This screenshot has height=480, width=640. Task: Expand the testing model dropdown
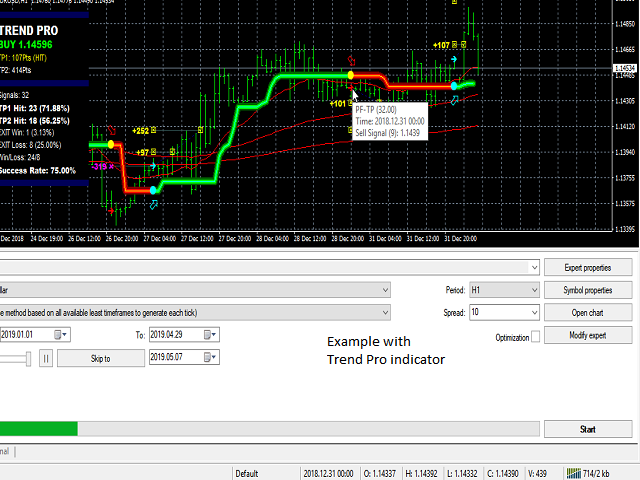[x=385, y=313]
